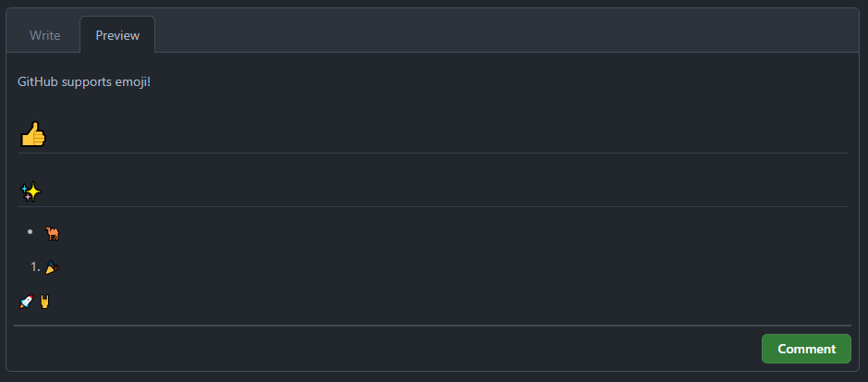The width and height of the screenshot is (868, 382).
Task: Click the bullet point marker beside the camel
Action: (x=30, y=232)
